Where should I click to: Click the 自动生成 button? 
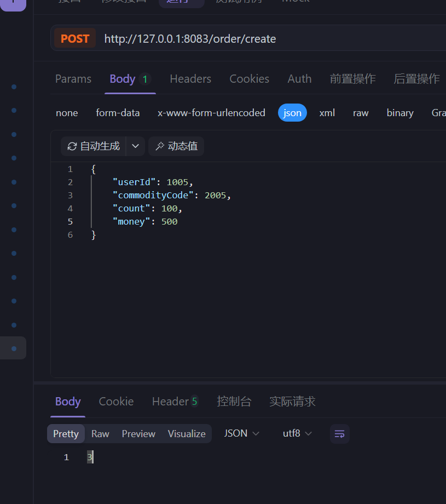point(94,146)
